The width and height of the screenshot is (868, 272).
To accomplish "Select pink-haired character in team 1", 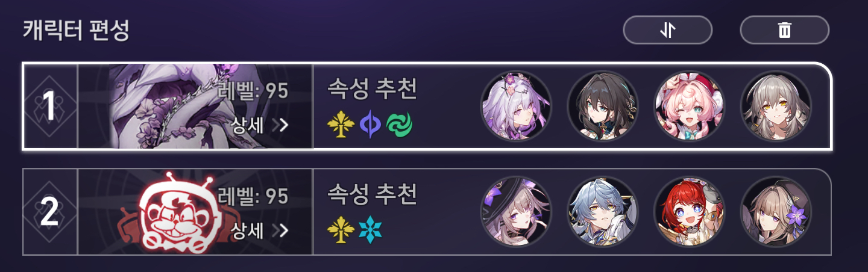I will click(x=690, y=107).
